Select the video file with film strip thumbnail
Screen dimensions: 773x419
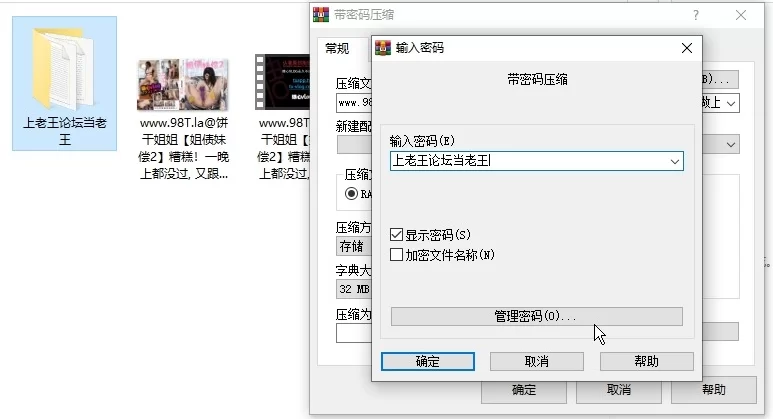pyautogui.click(x=280, y=82)
